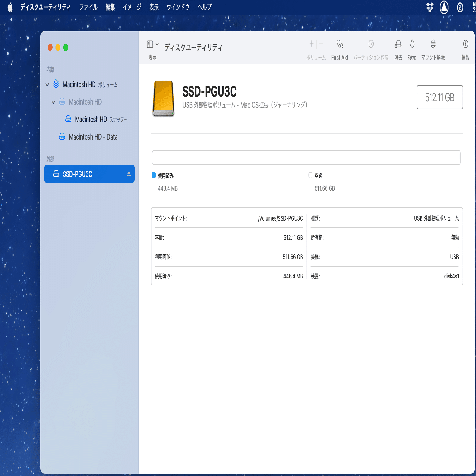Open the イメージ menu

[x=132, y=7]
